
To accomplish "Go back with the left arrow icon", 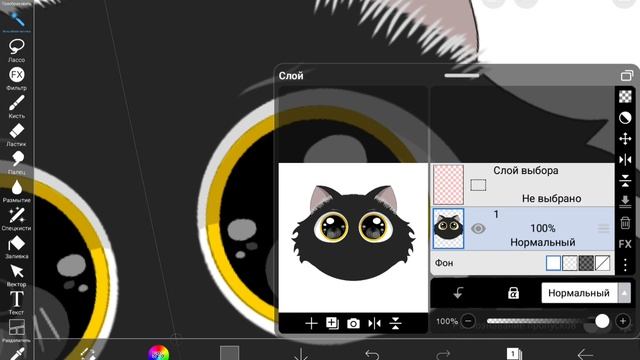I will 585,354.
